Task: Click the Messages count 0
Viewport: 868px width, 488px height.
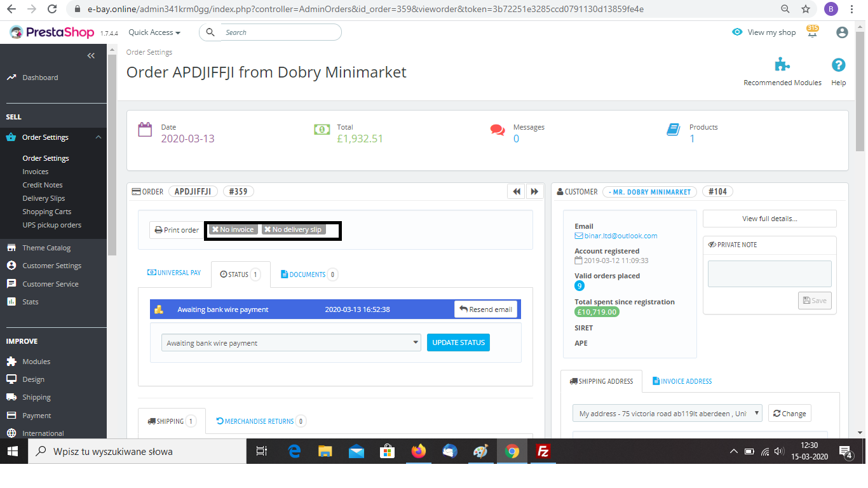Action: pyautogui.click(x=516, y=139)
